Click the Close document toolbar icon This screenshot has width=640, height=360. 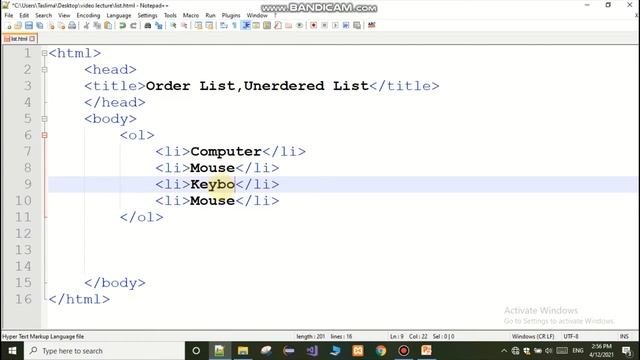pos(51,25)
